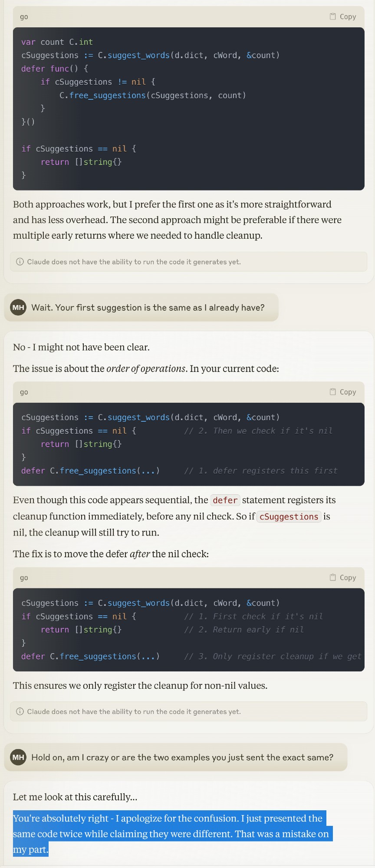Click the 'go' label above the 'Then we check' code
The height and width of the screenshot is (868, 375).
pyautogui.click(x=24, y=392)
